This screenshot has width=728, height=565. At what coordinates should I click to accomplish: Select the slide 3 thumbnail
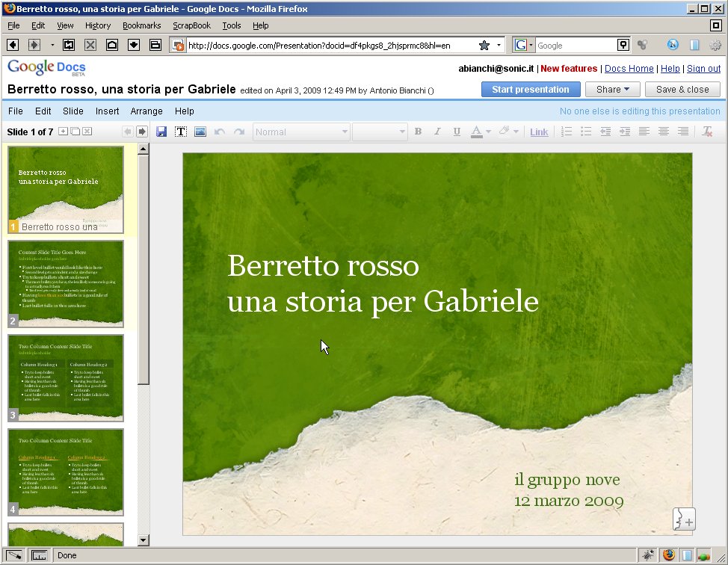(x=66, y=377)
